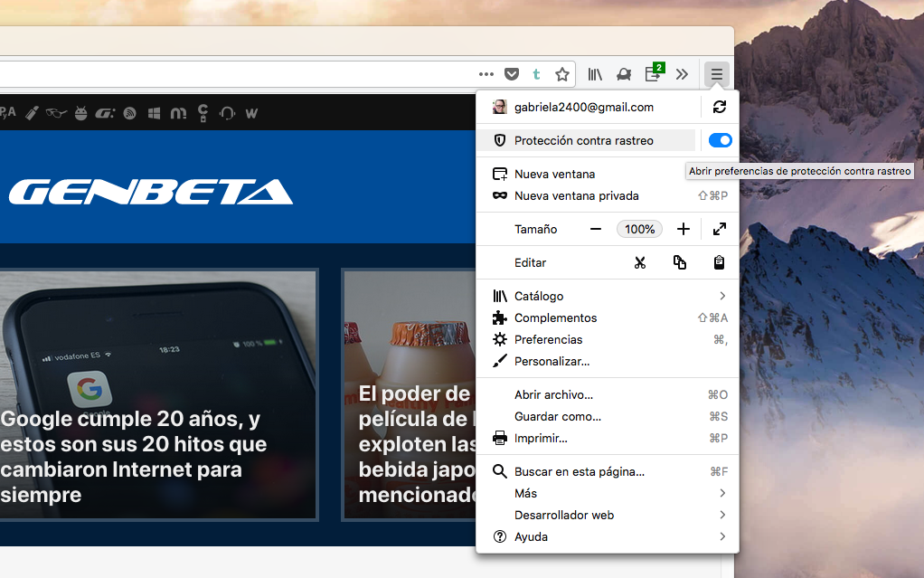The width and height of the screenshot is (924, 578).
Task: Click the paste icon in the Editar row
Action: coord(719,262)
